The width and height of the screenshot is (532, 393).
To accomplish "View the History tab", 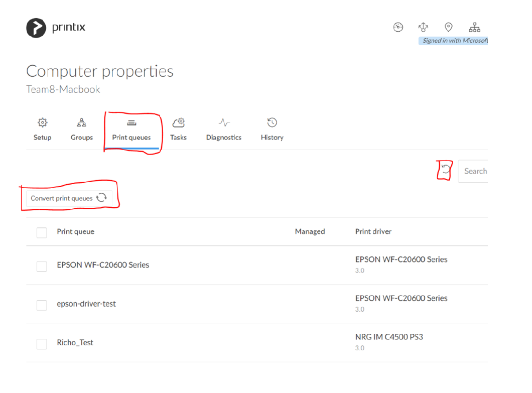I will pos(272,129).
